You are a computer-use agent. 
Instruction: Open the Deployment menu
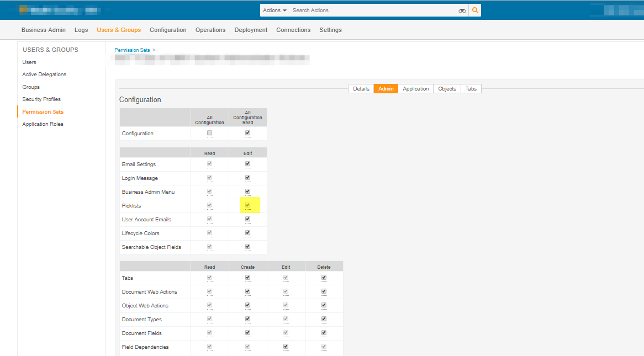(x=251, y=30)
